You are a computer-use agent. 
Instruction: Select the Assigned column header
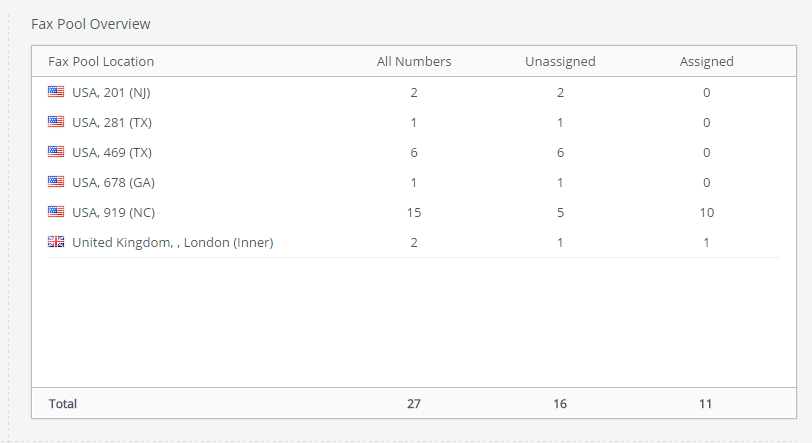coord(706,61)
